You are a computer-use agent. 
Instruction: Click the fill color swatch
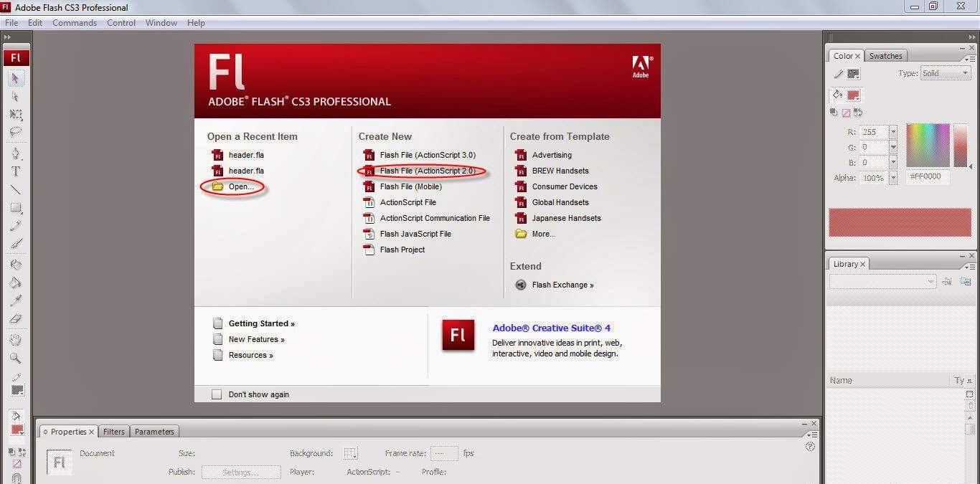[852, 95]
